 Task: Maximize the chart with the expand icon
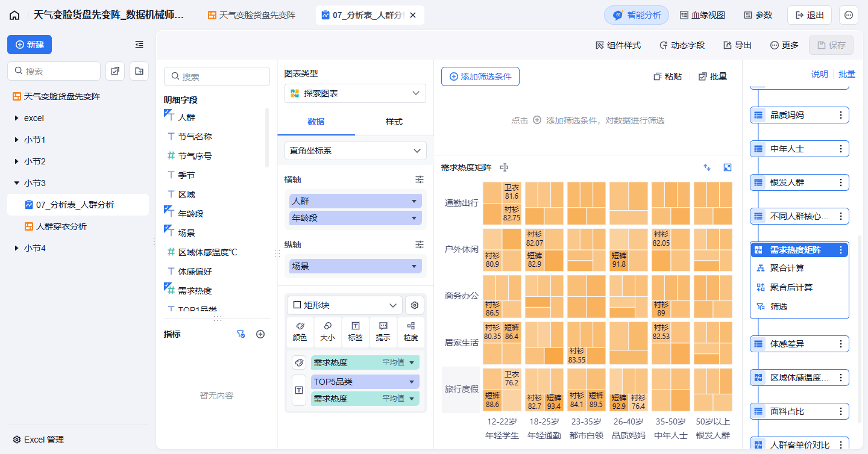(728, 167)
